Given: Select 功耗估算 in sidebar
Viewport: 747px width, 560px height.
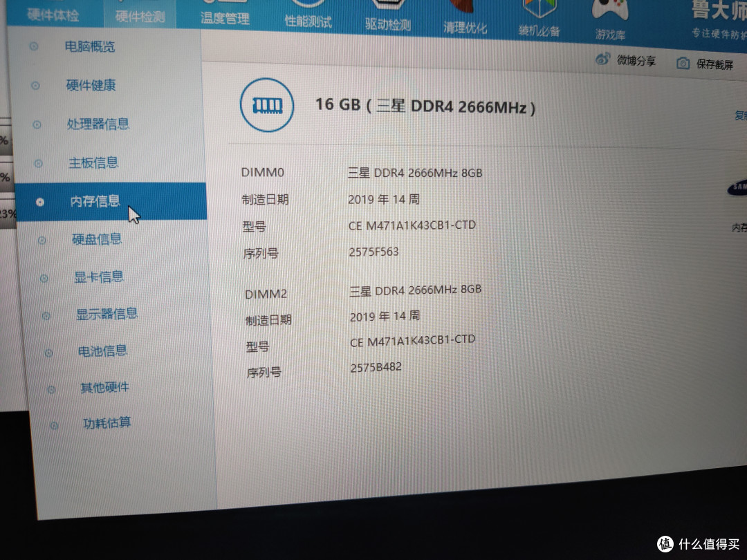Looking at the screenshot, I should tap(107, 422).
